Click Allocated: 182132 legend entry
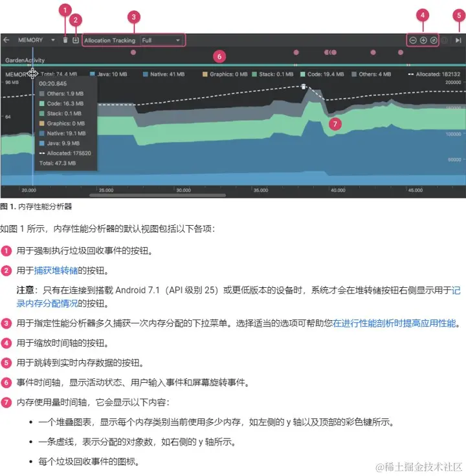 pos(434,74)
